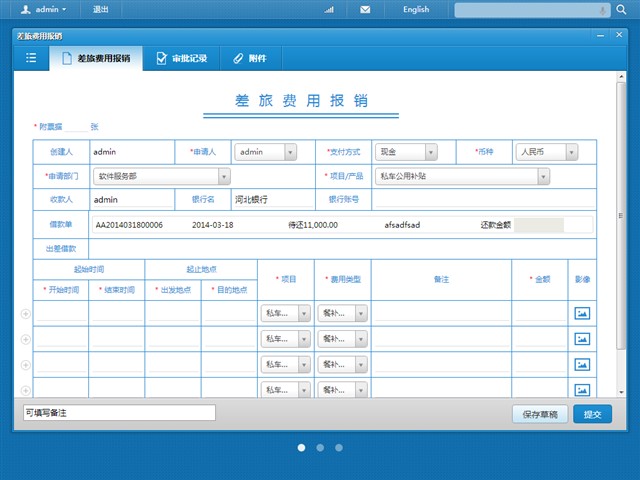Click the 银行名 河北银行 field

273,200
